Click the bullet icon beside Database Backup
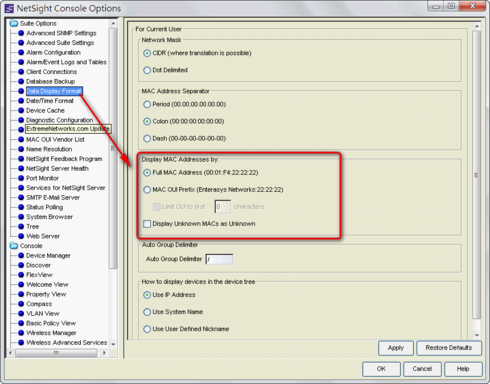This screenshot has width=490, height=384. pos(21,81)
